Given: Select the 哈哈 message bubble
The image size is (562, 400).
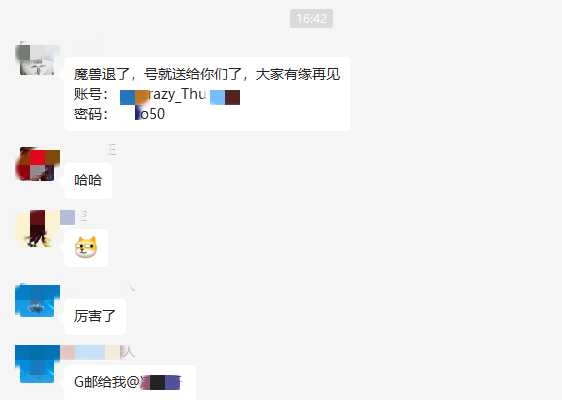Looking at the screenshot, I should (x=88, y=181).
